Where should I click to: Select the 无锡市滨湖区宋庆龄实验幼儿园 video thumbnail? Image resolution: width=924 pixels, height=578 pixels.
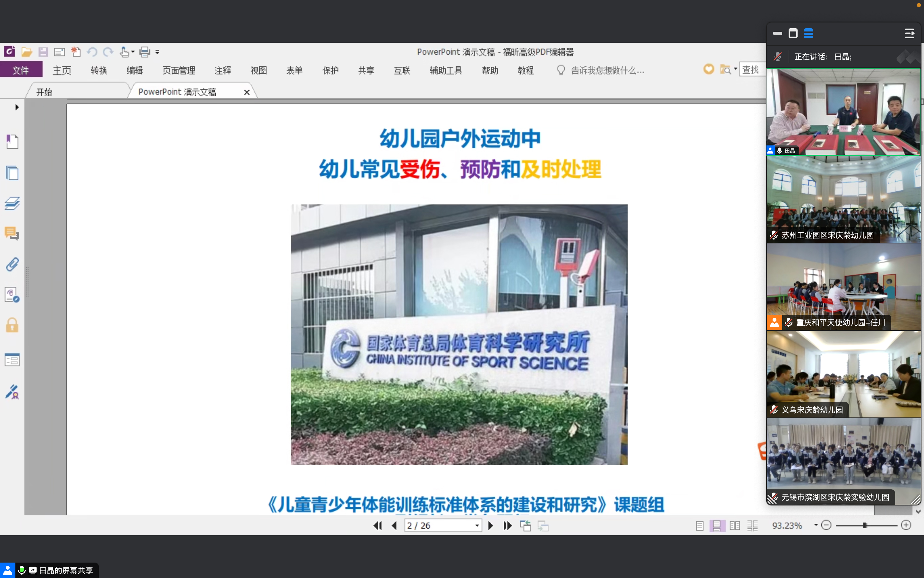click(x=843, y=461)
